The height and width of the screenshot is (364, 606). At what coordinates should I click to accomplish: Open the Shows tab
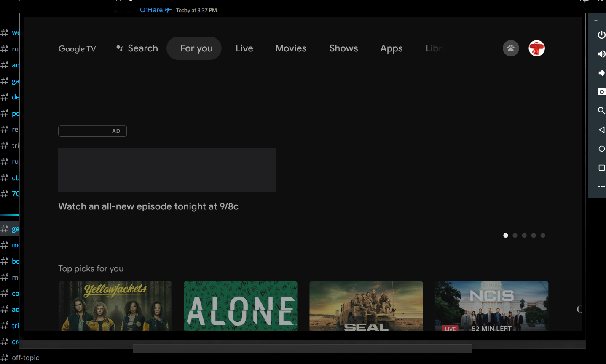(343, 48)
